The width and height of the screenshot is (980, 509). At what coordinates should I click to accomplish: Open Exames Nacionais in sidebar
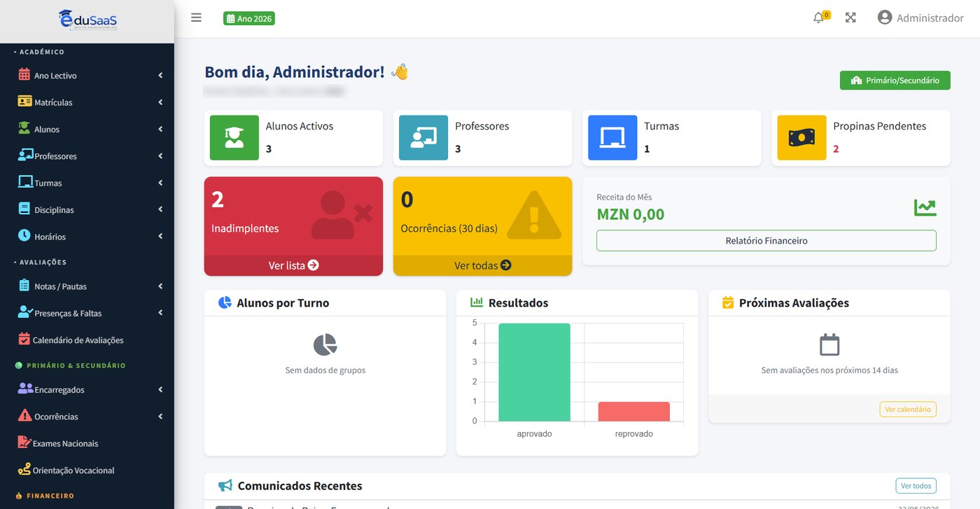click(x=87, y=443)
